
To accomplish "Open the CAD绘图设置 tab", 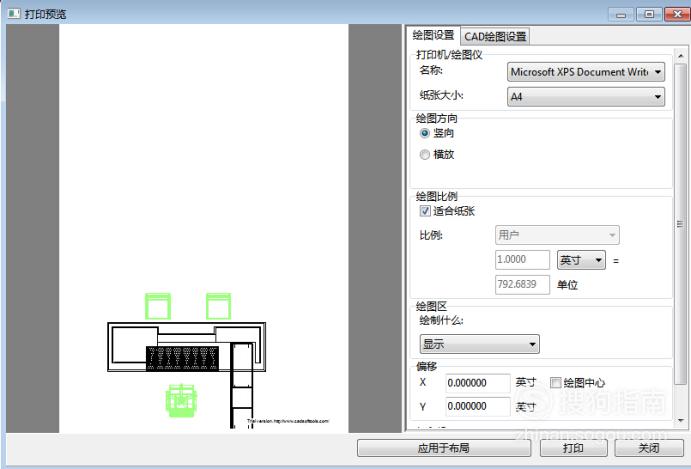I will (495, 37).
